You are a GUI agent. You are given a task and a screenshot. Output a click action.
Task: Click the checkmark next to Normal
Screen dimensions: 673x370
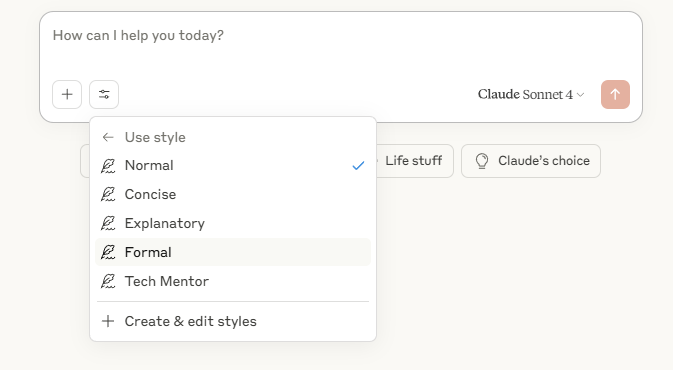tap(358, 166)
